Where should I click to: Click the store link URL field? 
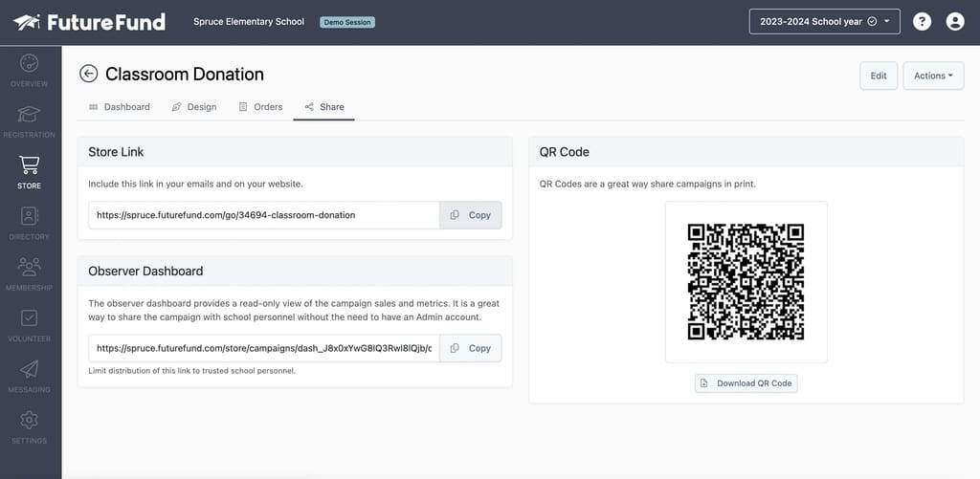click(x=264, y=215)
